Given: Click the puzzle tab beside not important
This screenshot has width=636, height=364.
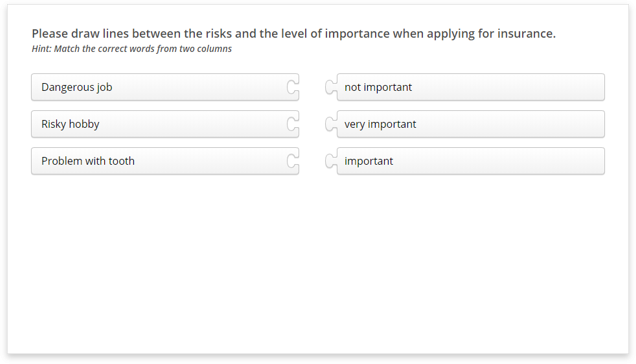Looking at the screenshot, I should [331, 87].
